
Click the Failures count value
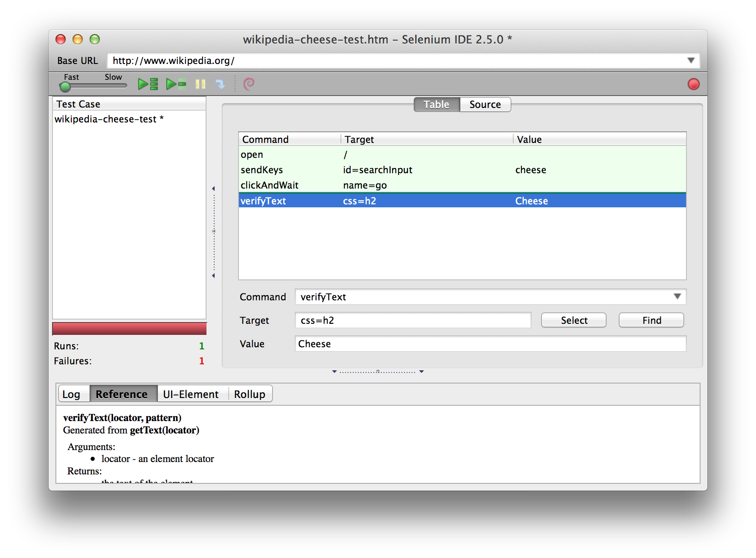click(202, 361)
